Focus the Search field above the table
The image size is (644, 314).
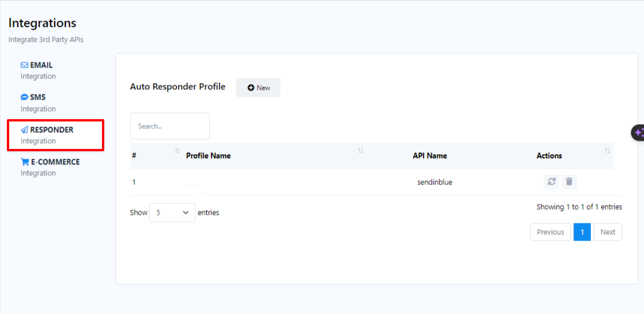[x=170, y=126]
